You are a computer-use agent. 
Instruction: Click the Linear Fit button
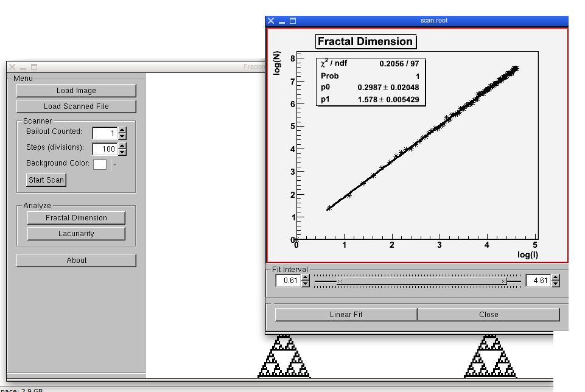tap(346, 315)
